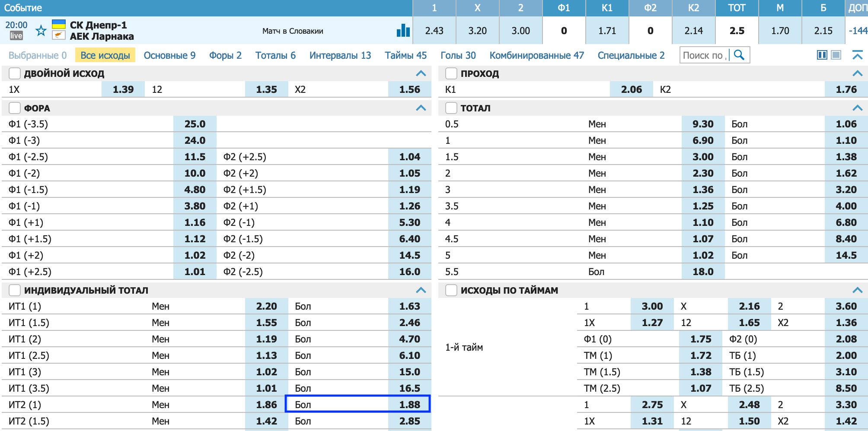The image size is (868, 431).
Task: Open the Тоталы 6 tab
Action: click(275, 55)
